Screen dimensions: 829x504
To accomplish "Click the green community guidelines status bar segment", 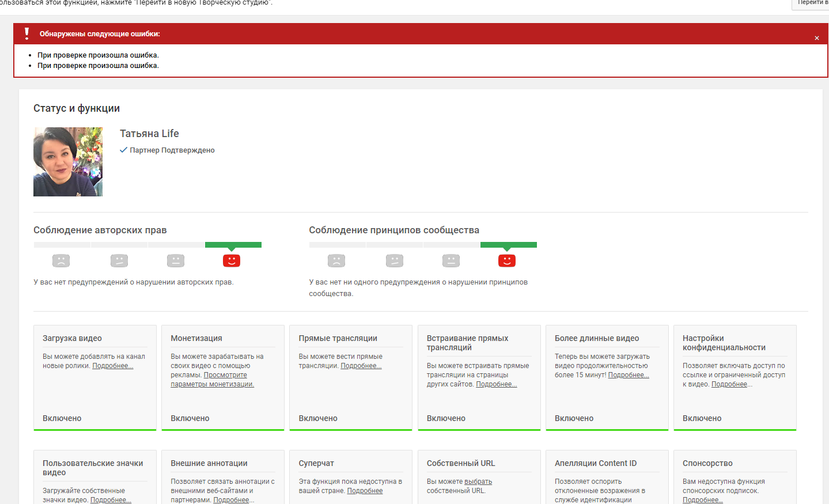I will tap(509, 245).
